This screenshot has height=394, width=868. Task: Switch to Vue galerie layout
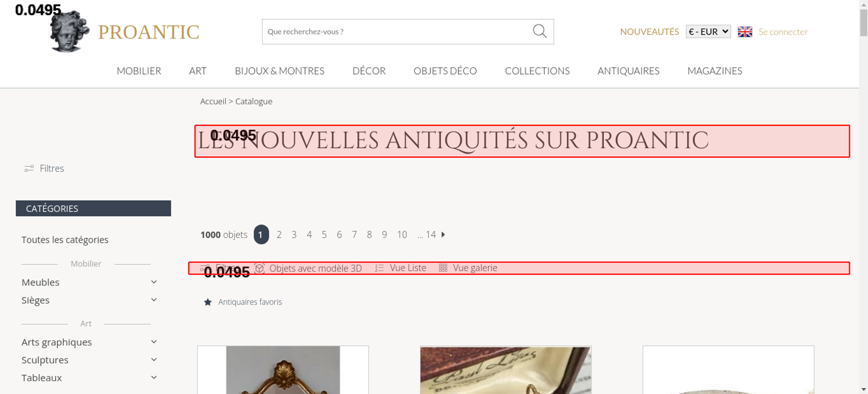468,268
